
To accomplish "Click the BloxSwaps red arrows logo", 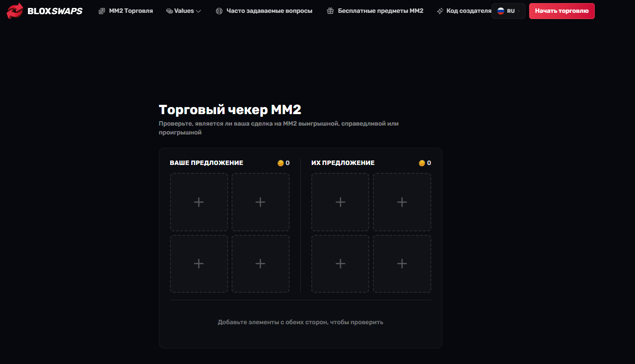I will click(15, 11).
